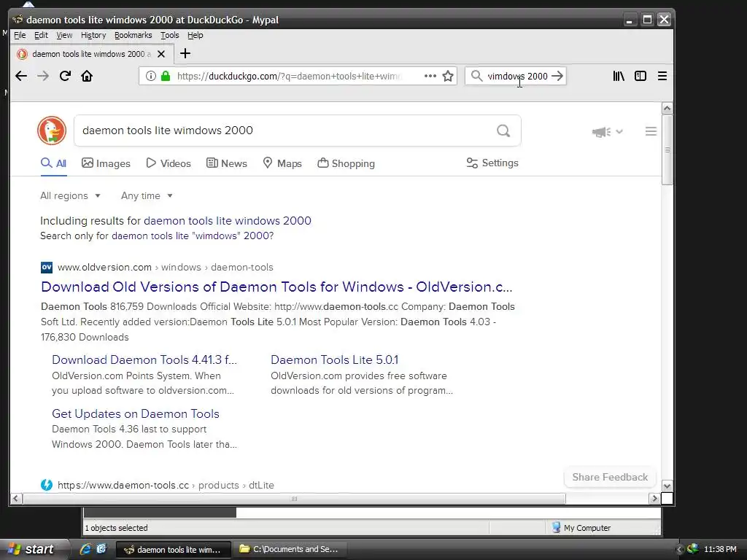Click the forward navigation arrow
747x560 pixels.
click(43, 76)
